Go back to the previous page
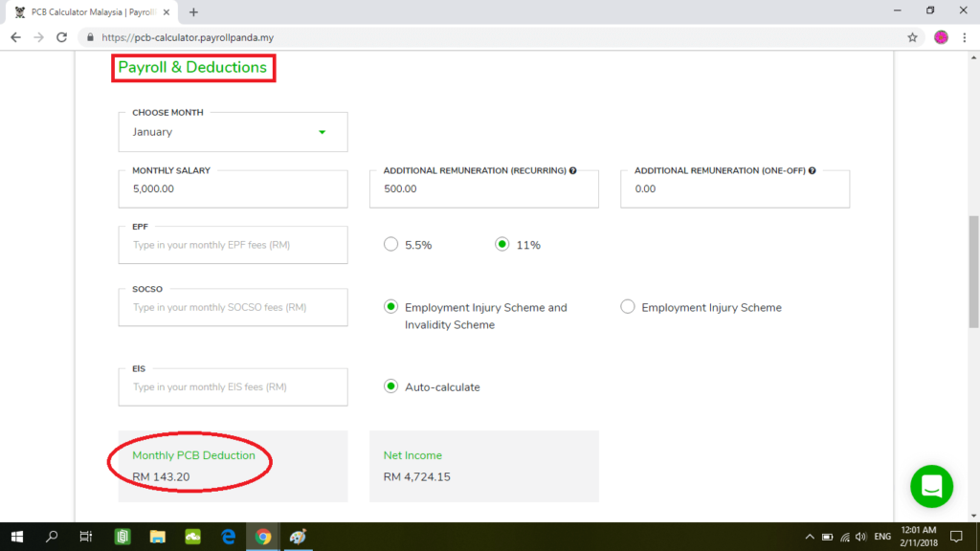The width and height of the screenshot is (980, 551). click(15, 37)
